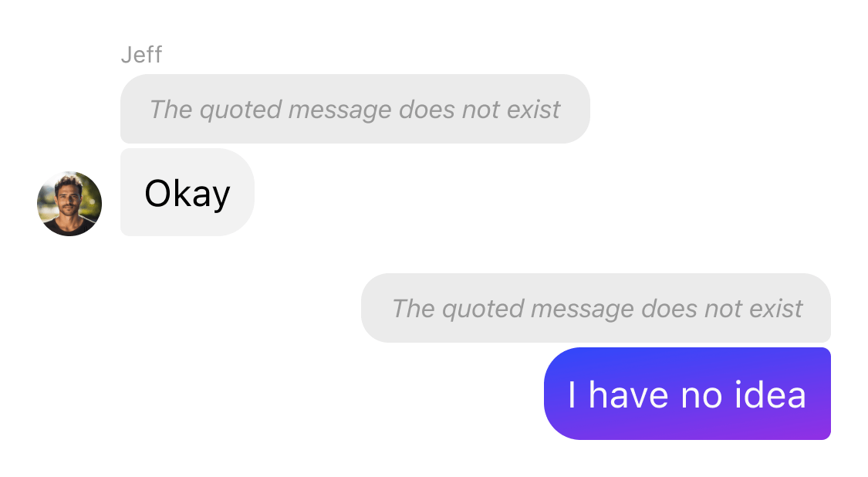Click the italic text above the purple bubble
This screenshot has width=868, height=477.
coord(596,309)
